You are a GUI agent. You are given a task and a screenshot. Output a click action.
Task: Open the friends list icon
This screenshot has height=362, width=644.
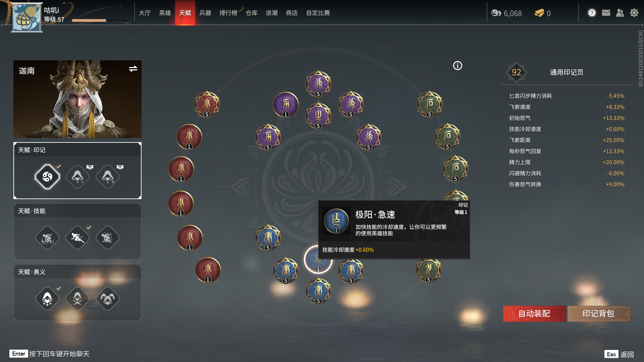click(620, 13)
